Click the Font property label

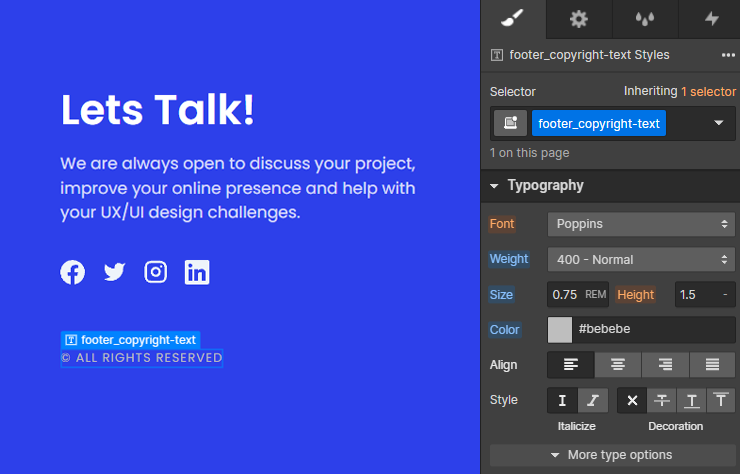tap(502, 224)
